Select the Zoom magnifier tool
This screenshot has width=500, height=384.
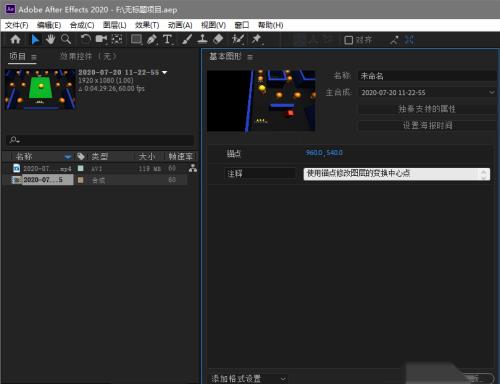point(66,40)
